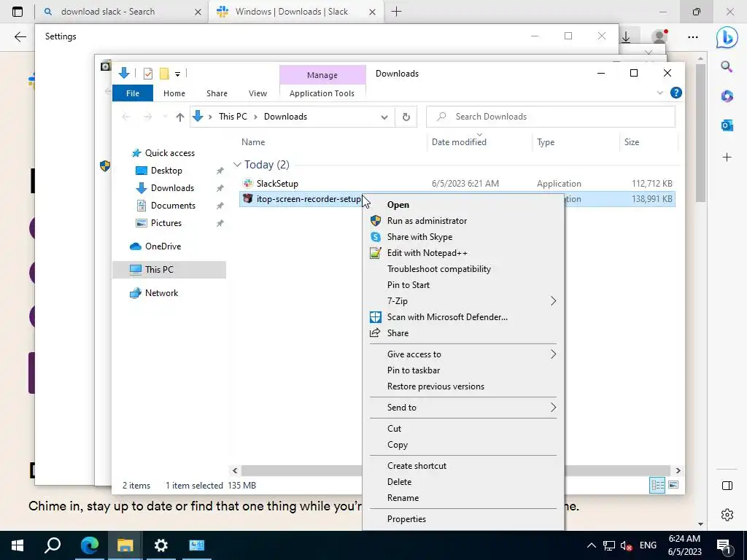
Task: Click the Share arrow icon in the context menu
Action: 375,332
